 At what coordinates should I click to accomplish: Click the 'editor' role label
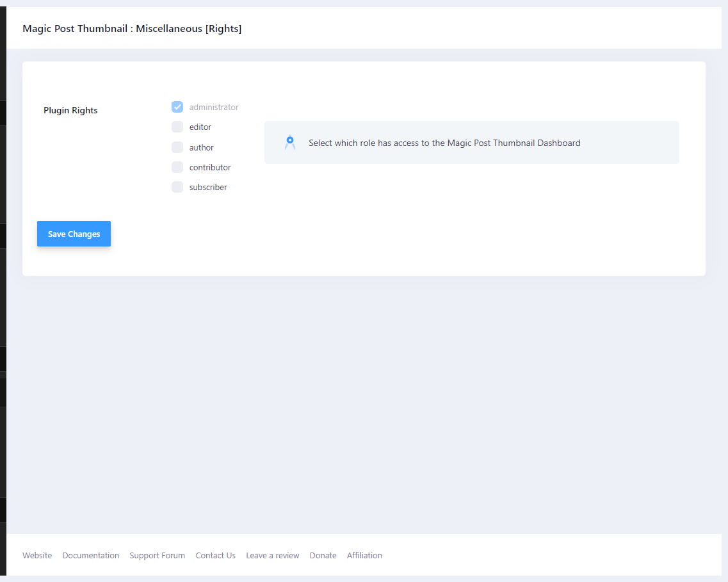(x=200, y=127)
